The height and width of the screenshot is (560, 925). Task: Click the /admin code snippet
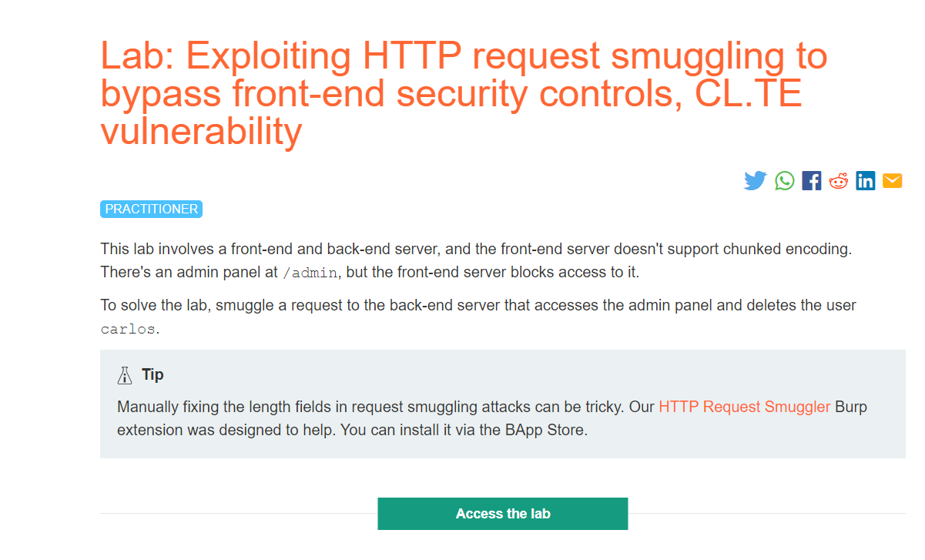click(x=312, y=271)
